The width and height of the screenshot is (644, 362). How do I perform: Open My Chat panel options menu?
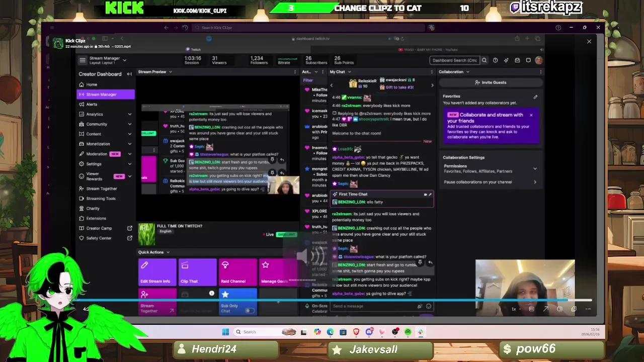pos(432,72)
